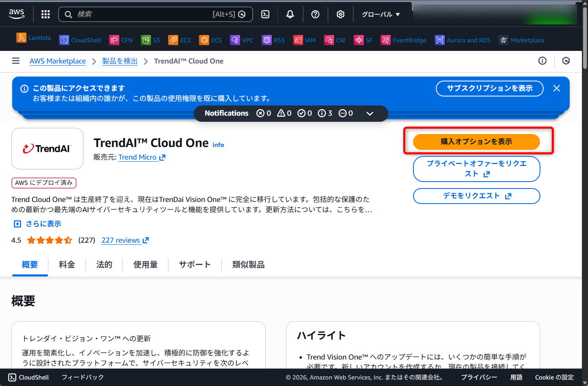The width and height of the screenshot is (588, 386).
Task: Open the settings gear in header
Action: [341, 14]
